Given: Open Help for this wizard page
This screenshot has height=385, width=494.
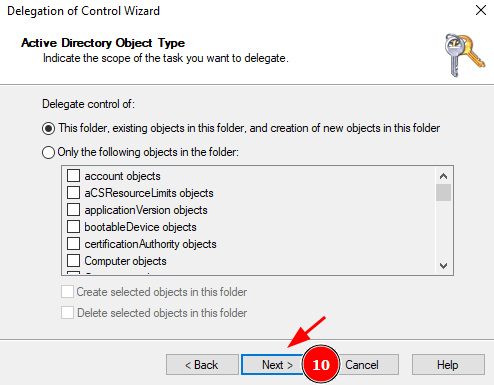Looking at the screenshot, I should 448,364.
